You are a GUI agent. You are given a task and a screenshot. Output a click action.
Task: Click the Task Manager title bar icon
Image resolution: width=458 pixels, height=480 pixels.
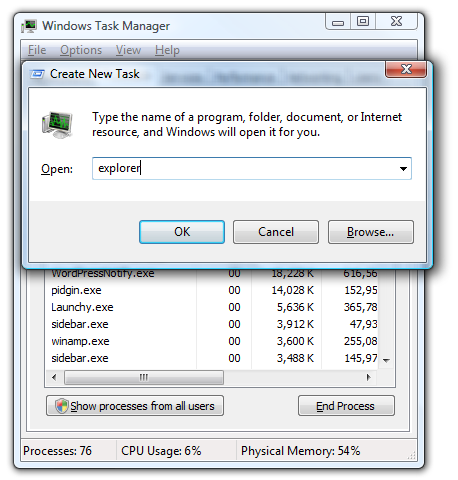pyautogui.click(x=29, y=26)
